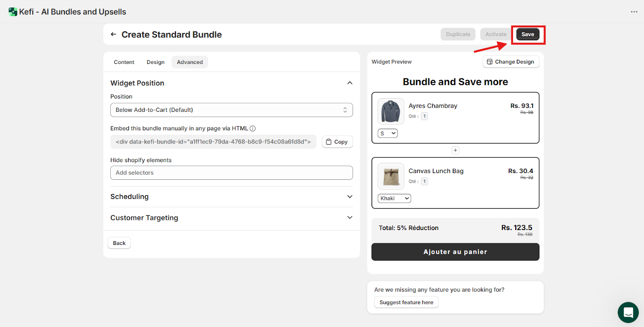Open the Khaki color variant dropdown
This screenshot has width=644, height=327.
click(x=394, y=198)
